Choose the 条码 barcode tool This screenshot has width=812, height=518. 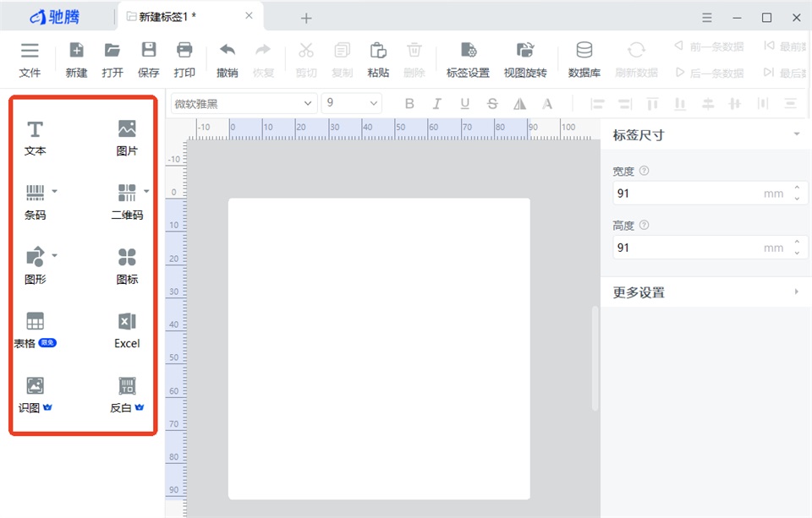click(36, 202)
